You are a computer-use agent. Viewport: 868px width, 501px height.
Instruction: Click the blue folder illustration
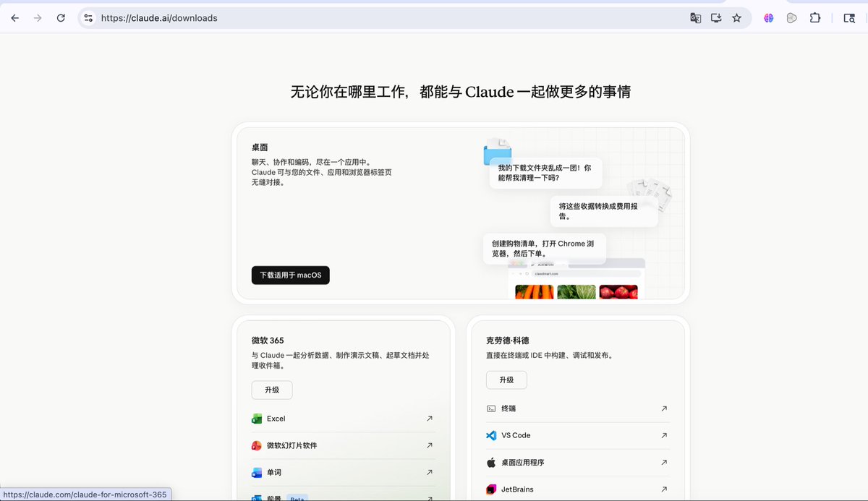[x=498, y=152]
